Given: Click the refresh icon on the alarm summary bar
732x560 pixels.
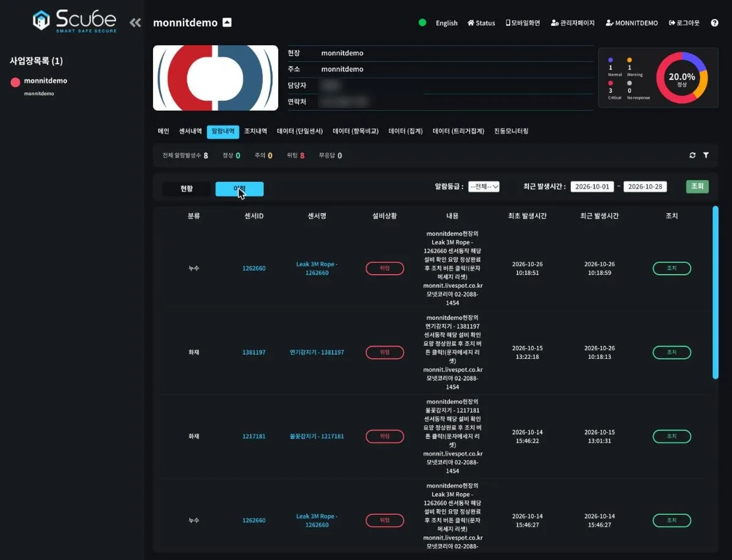Looking at the screenshot, I should click(692, 156).
